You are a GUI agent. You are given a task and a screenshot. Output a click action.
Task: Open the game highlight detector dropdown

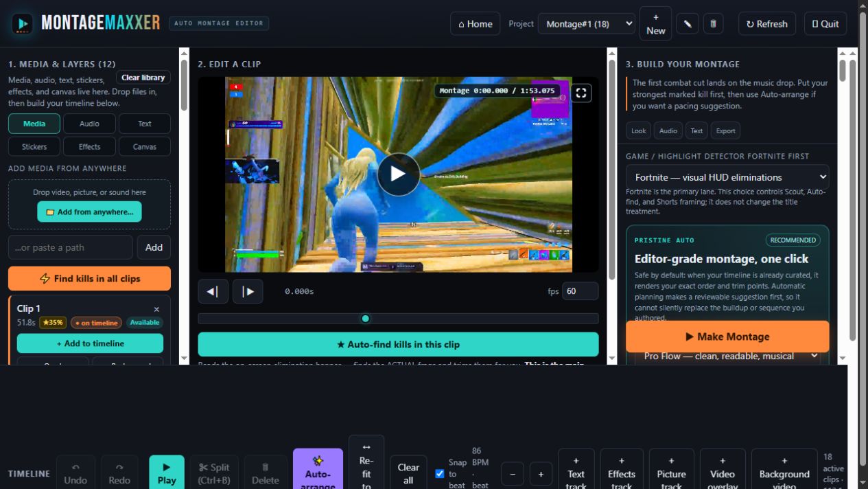(727, 177)
